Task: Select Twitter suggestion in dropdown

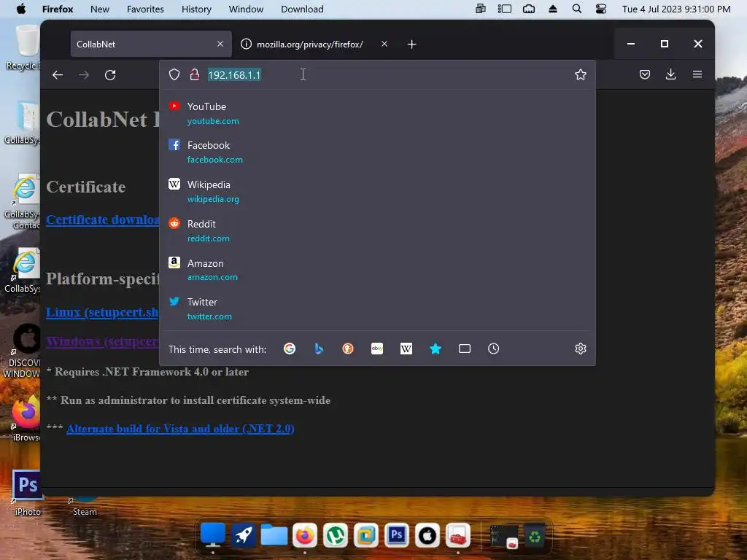Action: pyautogui.click(x=377, y=309)
